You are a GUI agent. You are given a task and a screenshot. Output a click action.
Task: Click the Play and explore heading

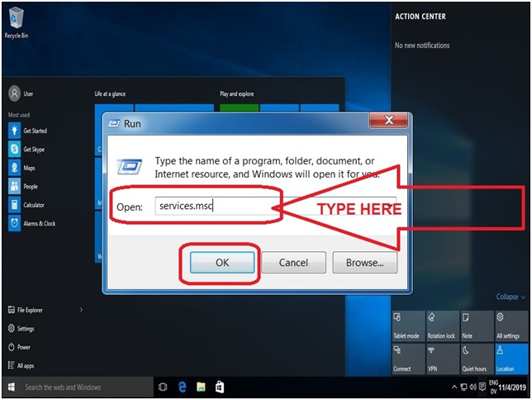coord(236,93)
